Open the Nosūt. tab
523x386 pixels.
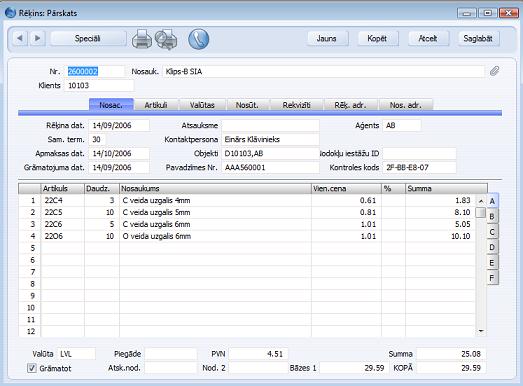click(247, 105)
